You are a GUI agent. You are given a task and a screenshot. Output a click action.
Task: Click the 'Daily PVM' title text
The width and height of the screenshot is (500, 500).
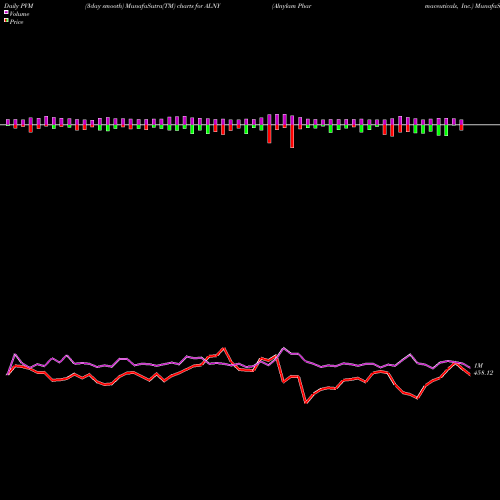[19, 6]
